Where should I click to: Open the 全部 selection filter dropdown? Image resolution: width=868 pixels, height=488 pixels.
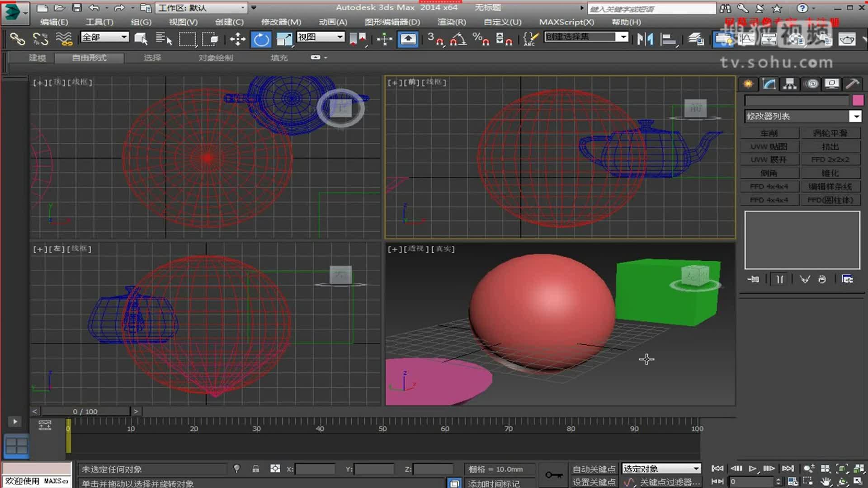pos(104,37)
